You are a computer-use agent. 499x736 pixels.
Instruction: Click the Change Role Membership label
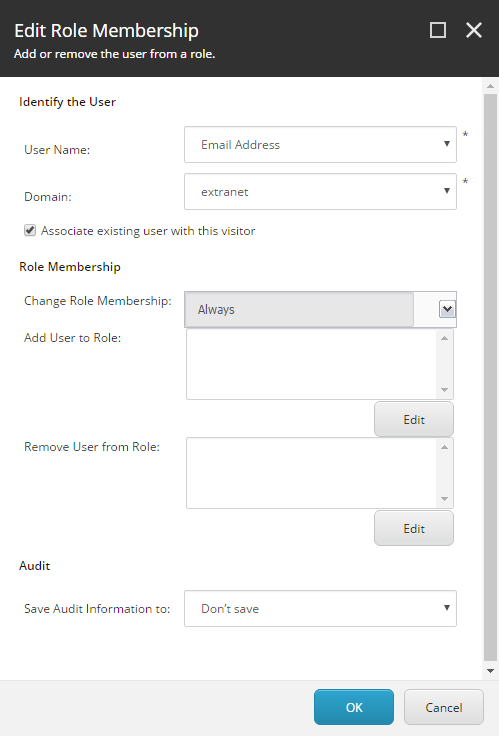[98, 301]
